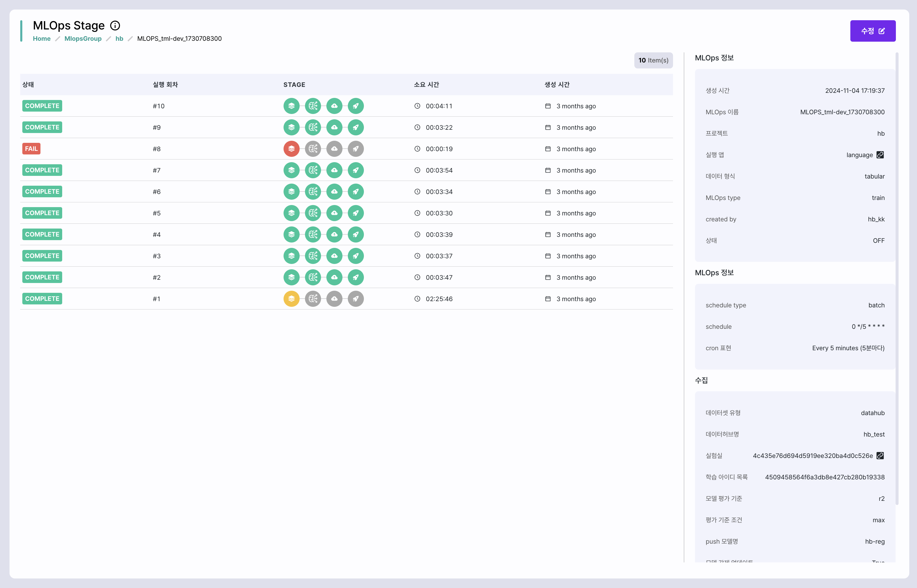This screenshot has width=917, height=588.
Task: Click the 수정 edit button
Action: pos(873,31)
